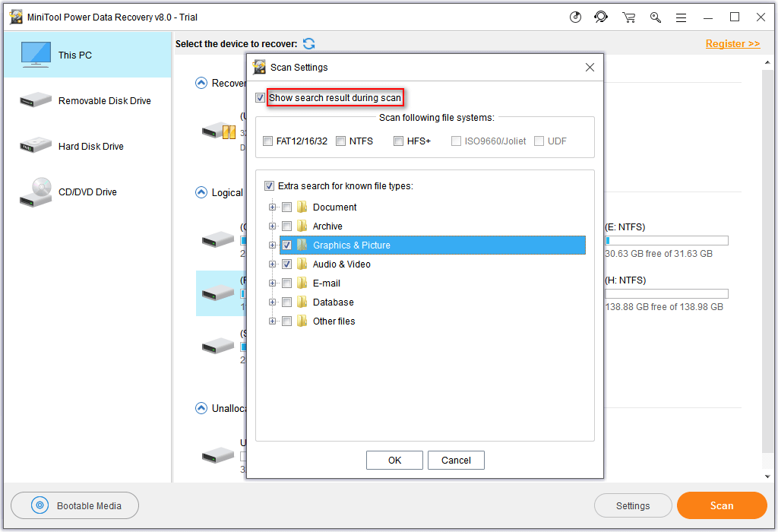The height and width of the screenshot is (532, 778).
Task: Select This PC in sidebar
Action: tap(88, 55)
